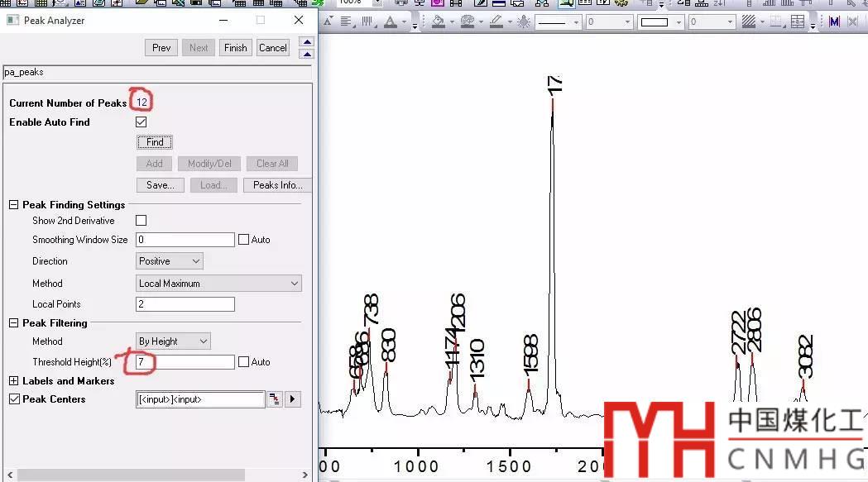Click the line color pencil icon
The image size is (868, 482).
tap(496, 21)
